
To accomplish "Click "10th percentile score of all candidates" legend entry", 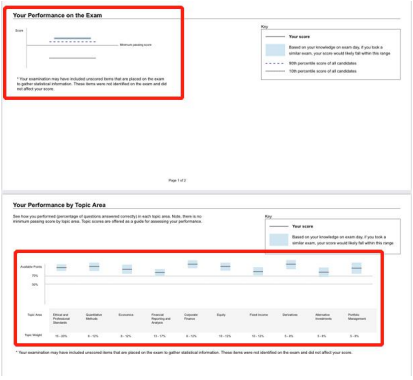I will click(322, 71).
